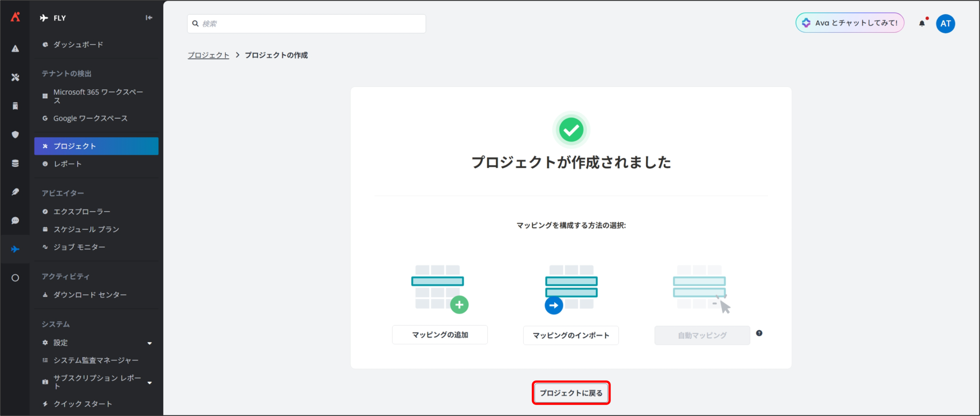Open the AT user avatar menu
980x416 pixels.
tap(945, 24)
